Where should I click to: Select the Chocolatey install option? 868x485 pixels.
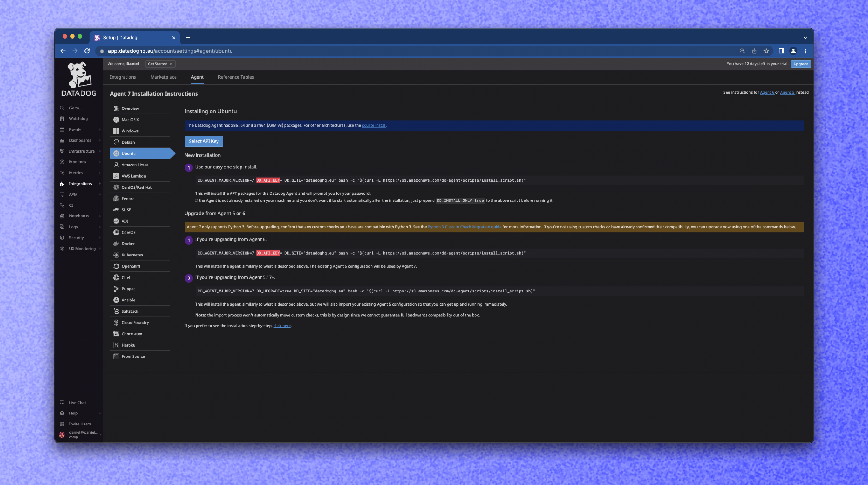pos(132,333)
